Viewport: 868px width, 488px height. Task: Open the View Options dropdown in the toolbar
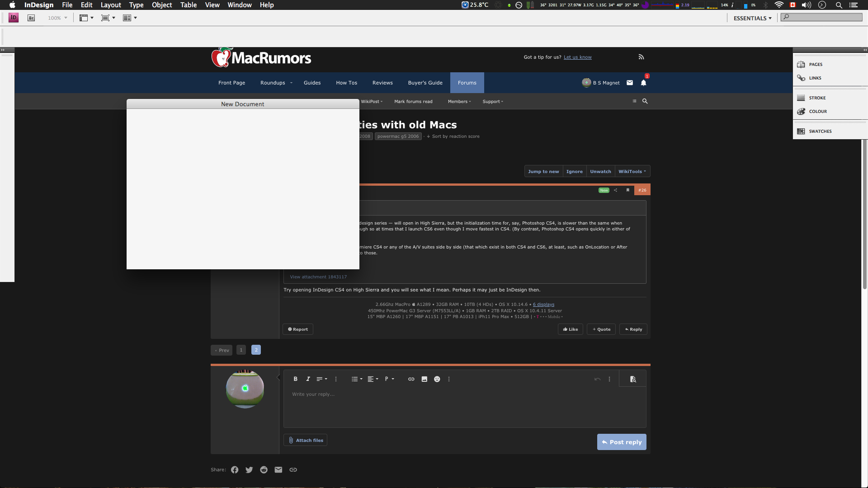click(86, 18)
